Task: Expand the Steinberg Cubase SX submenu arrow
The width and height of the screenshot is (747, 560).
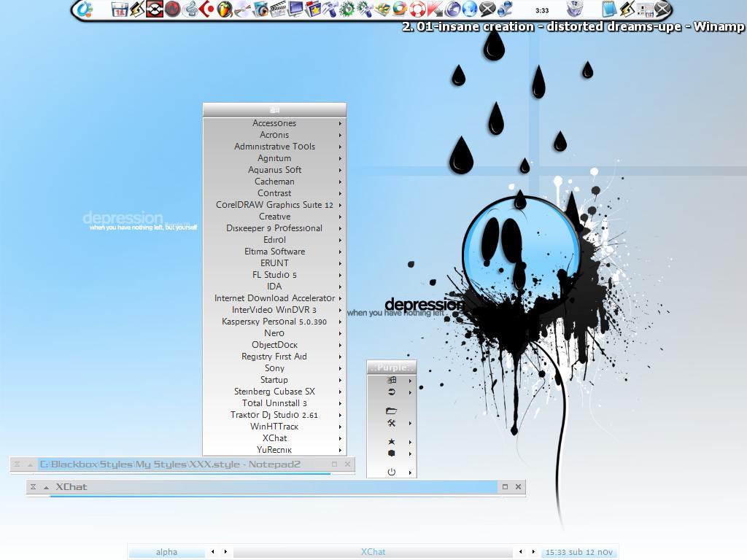Action: (340, 392)
